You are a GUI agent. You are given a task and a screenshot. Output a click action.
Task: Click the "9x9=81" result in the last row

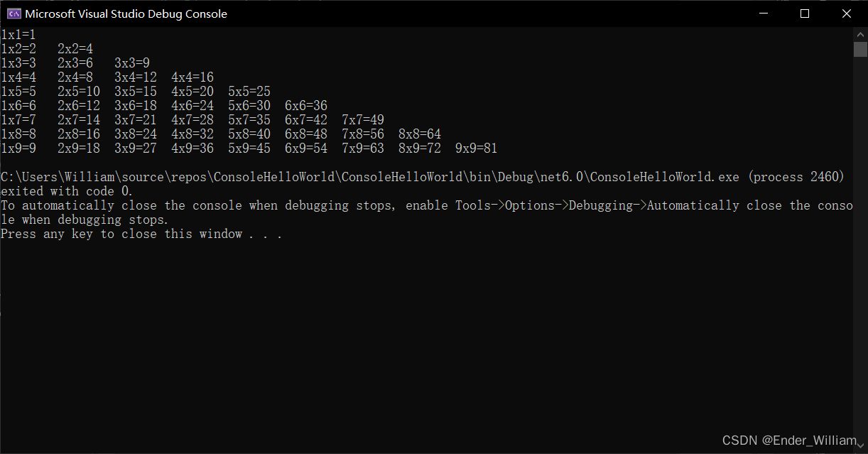(x=476, y=148)
